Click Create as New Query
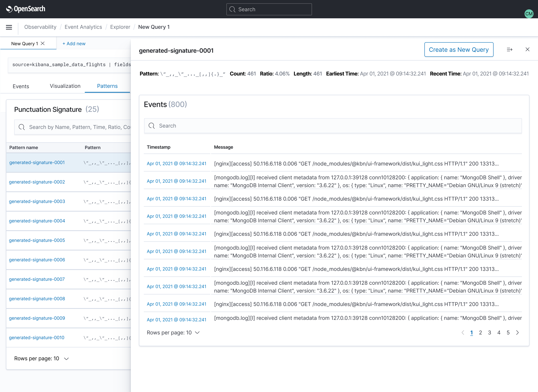 (x=459, y=49)
